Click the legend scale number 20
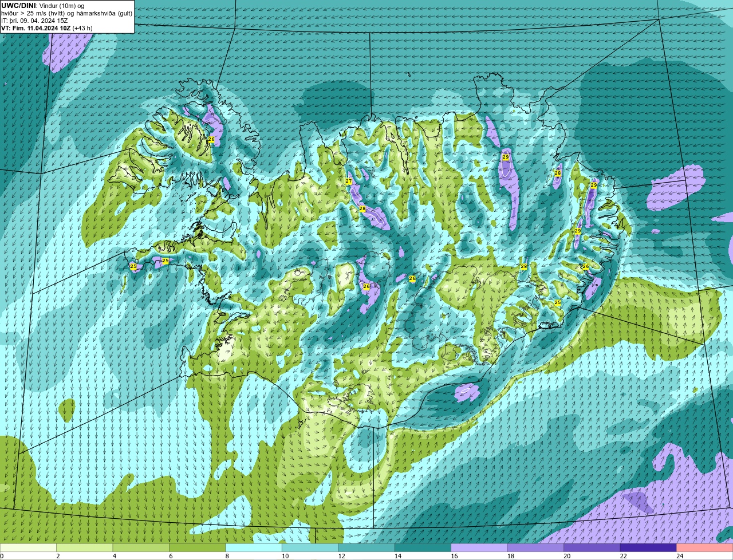The height and width of the screenshot is (560, 733). [567, 556]
